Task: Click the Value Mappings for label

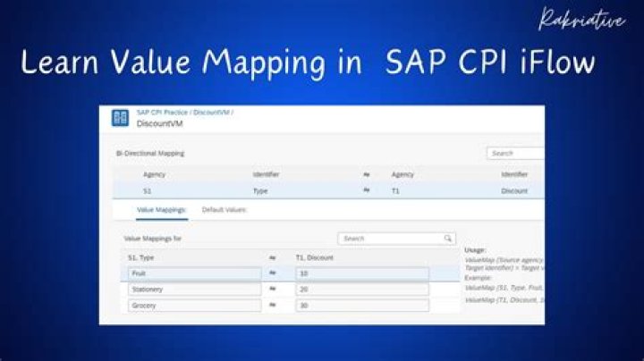Action: 152,239
